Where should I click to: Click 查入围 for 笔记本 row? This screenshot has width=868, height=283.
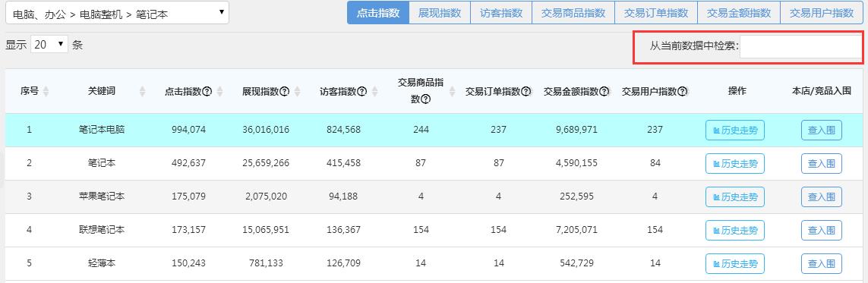click(x=822, y=164)
